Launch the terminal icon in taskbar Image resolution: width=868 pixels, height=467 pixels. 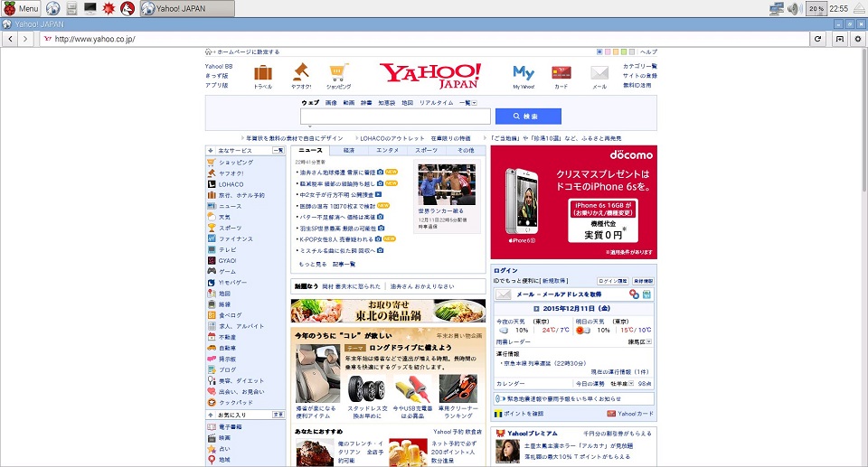coord(90,8)
